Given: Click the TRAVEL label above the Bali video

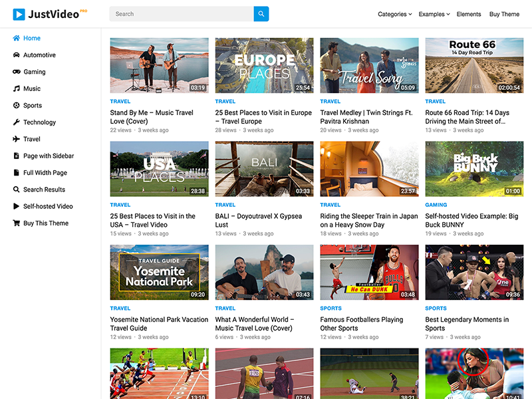Looking at the screenshot, I should coord(225,205).
